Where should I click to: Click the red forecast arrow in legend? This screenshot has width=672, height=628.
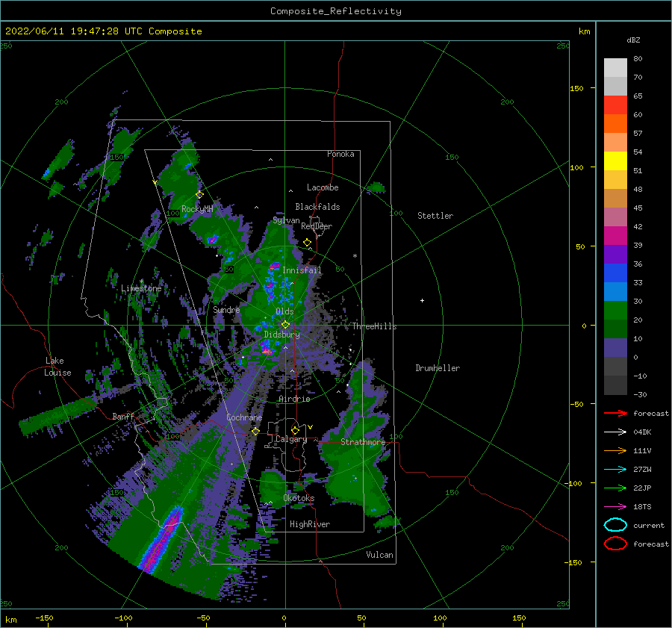(x=615, y=413)
